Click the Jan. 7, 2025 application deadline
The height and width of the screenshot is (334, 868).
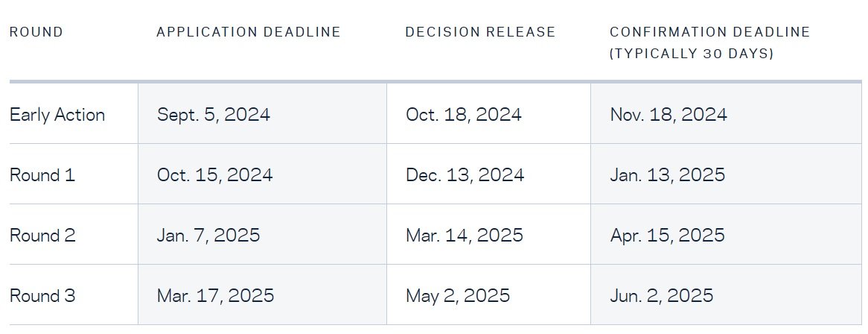[x=208, y=236]
